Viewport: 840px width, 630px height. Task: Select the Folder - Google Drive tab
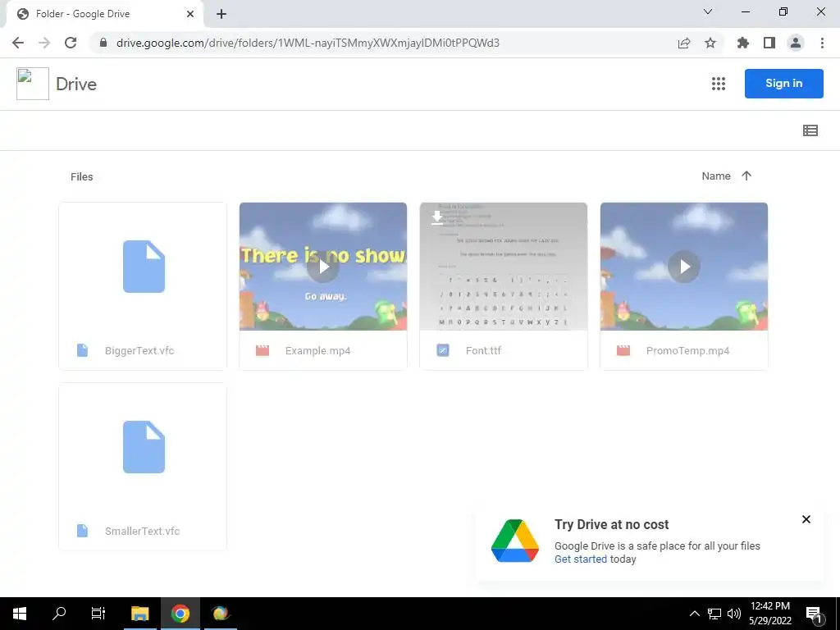click(105, 14)
